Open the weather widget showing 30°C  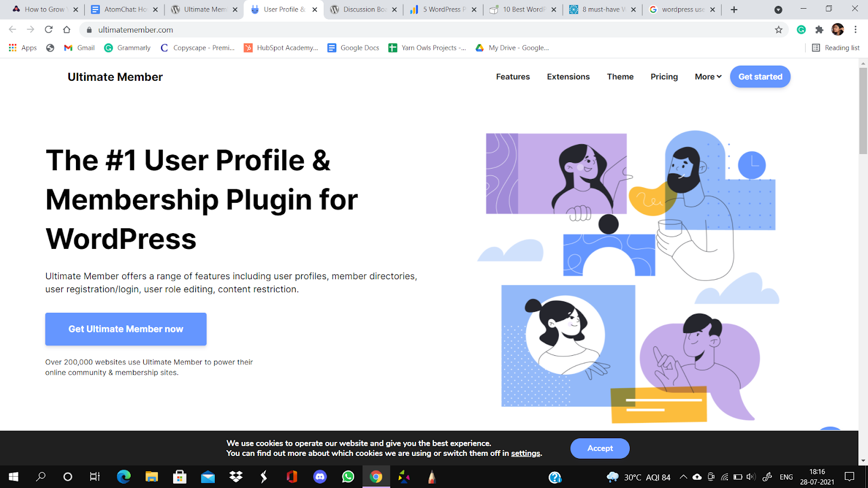[639, 477]
